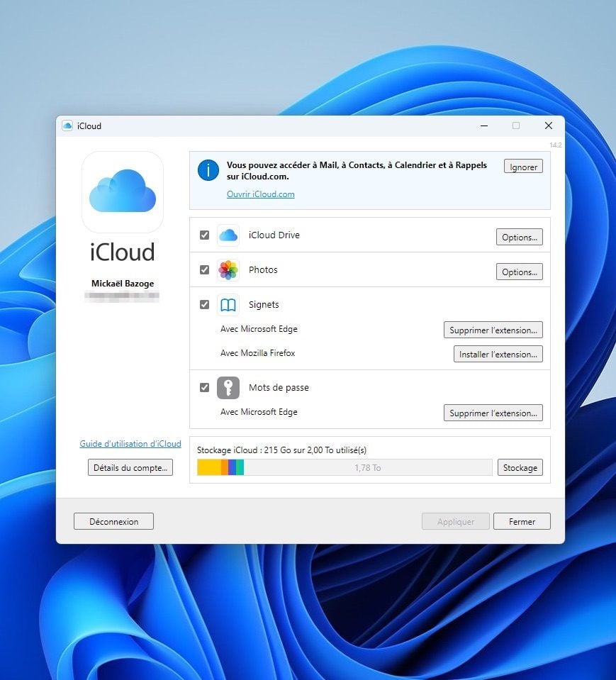Click the large iCloud cloud logo

(x=123, y=191)
